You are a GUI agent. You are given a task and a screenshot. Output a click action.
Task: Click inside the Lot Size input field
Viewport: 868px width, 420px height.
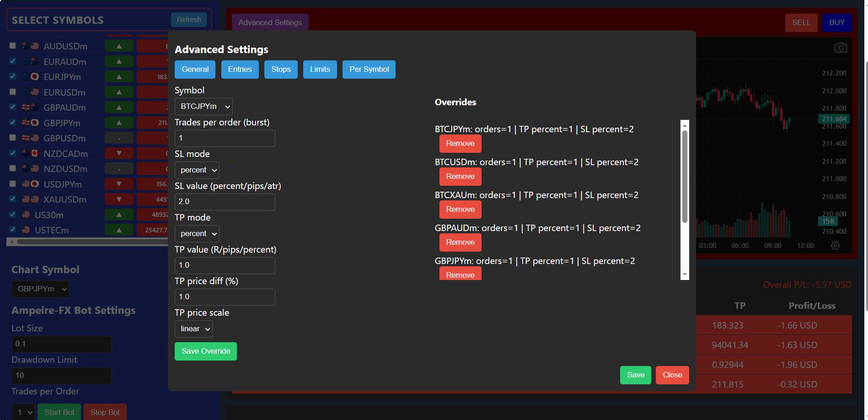61,344
